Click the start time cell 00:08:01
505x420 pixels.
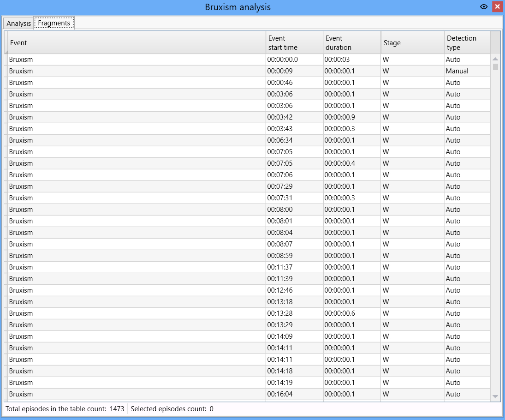point(294,221)
